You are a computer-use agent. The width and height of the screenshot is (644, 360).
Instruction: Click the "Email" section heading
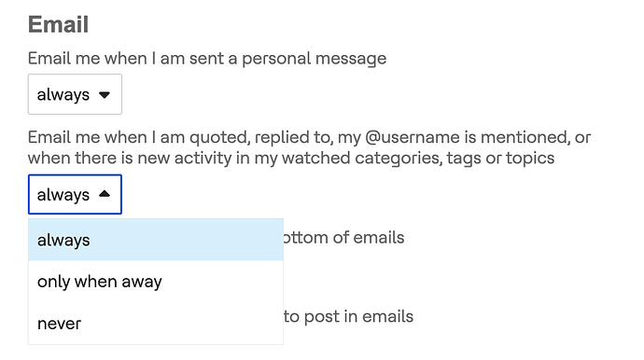[x=58, y=24]
